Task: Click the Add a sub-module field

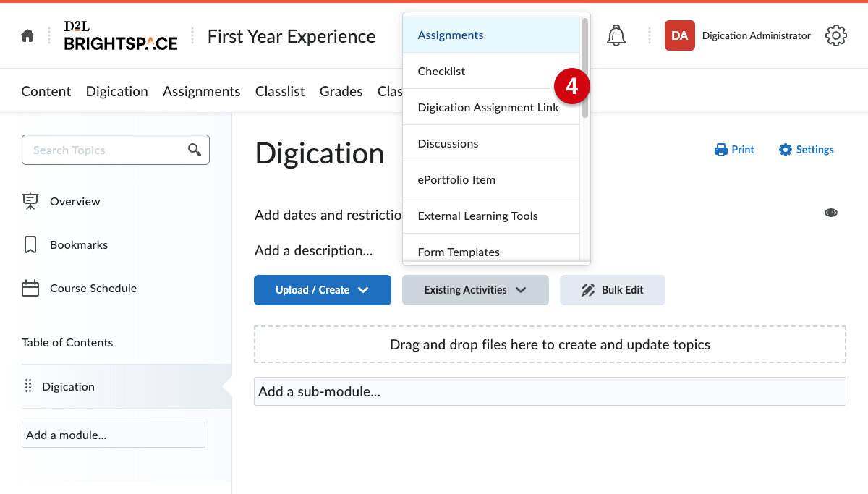Action: click(x=550, y=391)
